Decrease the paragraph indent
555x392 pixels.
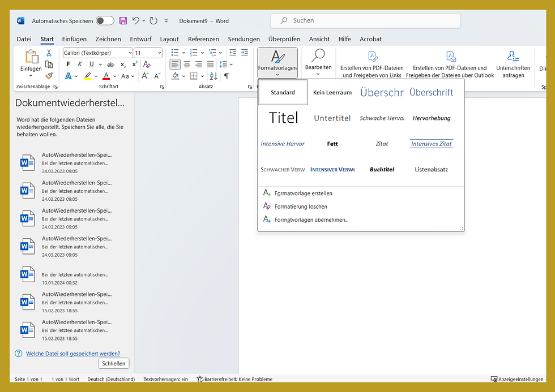click(233, 53)
